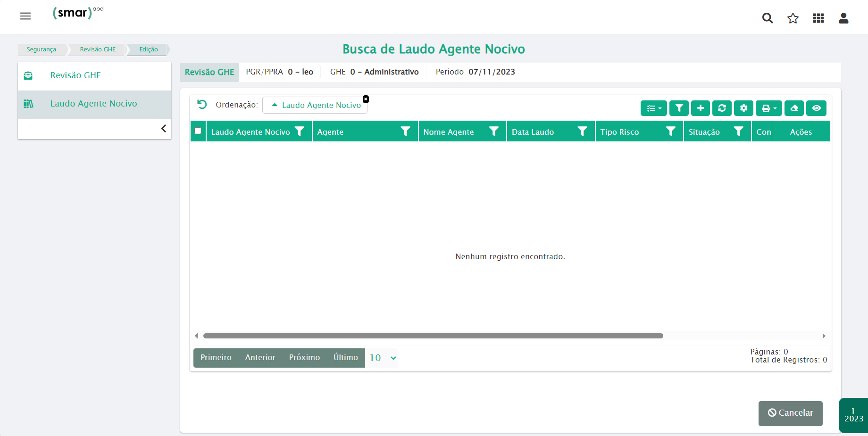Select Revisão GHE in the side menu
Image resolution: width=868 pixels, height=436 pixels.
point(75,75)
